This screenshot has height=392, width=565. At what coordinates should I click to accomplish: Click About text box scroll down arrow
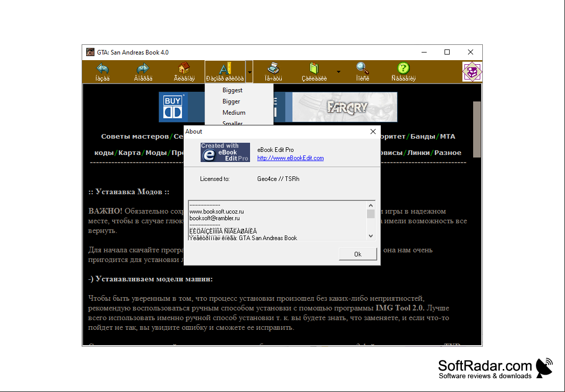point(371,236)
